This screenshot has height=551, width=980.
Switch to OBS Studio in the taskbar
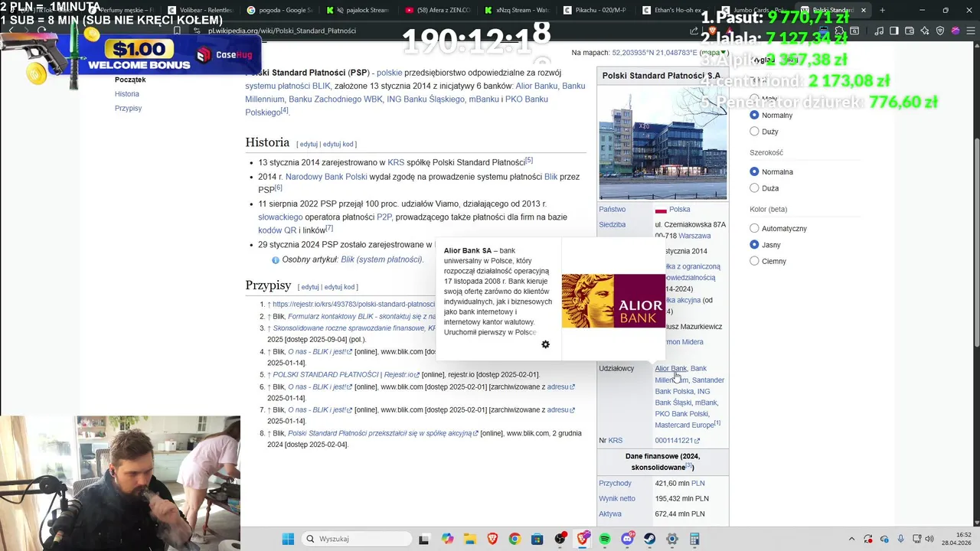tap(560, 539)
